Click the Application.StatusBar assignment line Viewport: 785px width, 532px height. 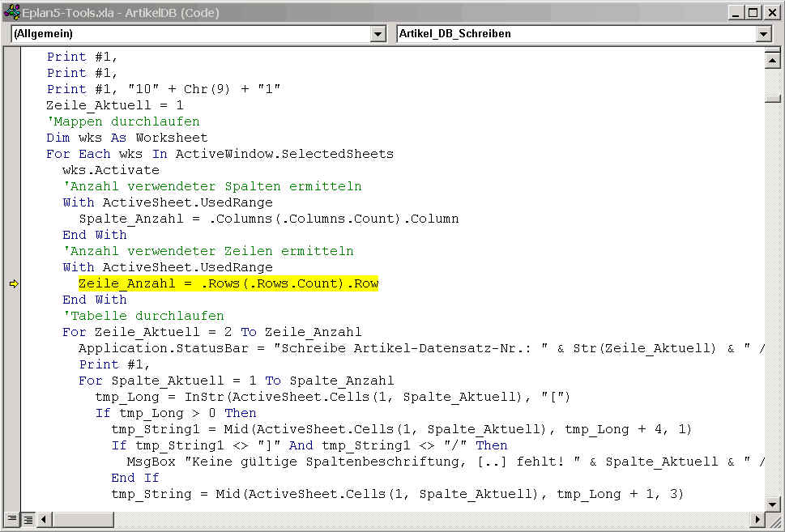click(x=421, y=348)
